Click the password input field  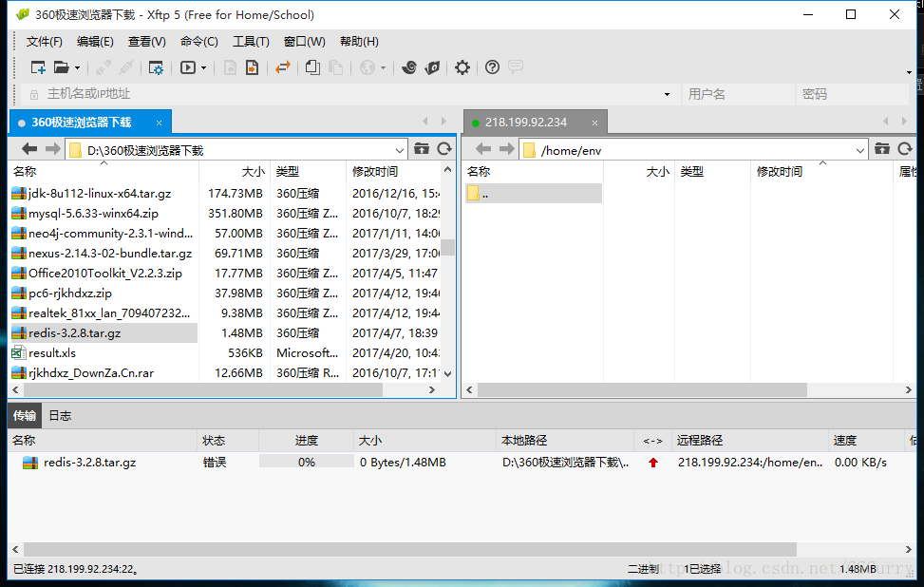click(x=852, y=94)
